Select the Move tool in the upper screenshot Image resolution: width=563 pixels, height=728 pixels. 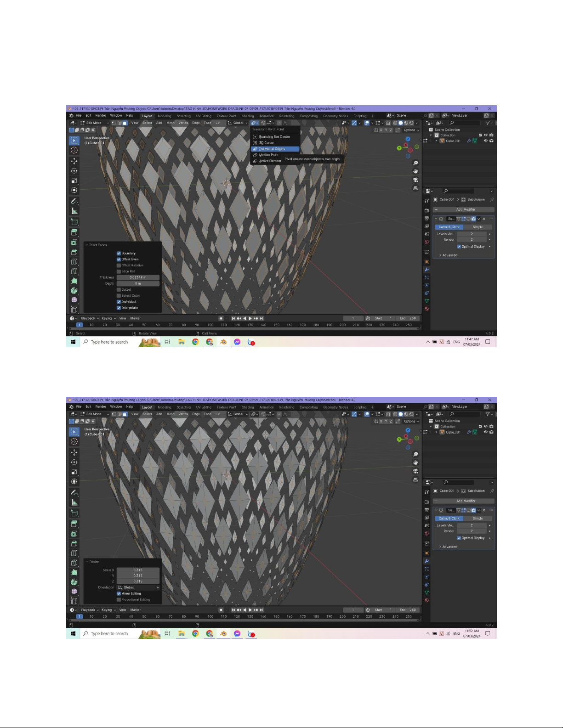pyautogui.click(x=74, y=161)
